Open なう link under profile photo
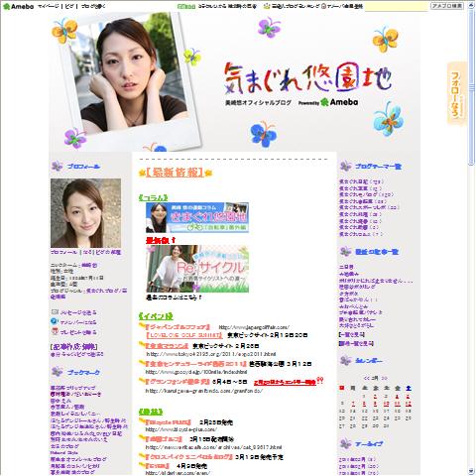Viewport: 476px width, 476px height. 87,252
